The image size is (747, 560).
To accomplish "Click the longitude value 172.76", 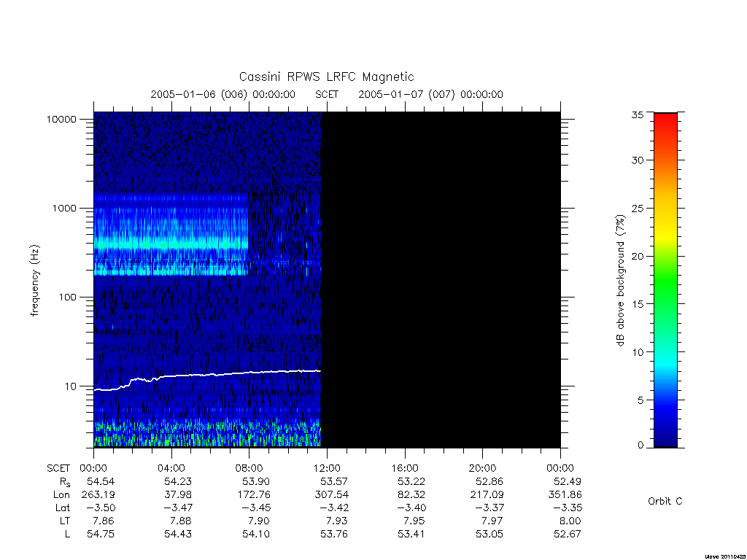I will [x=254, y=495].
